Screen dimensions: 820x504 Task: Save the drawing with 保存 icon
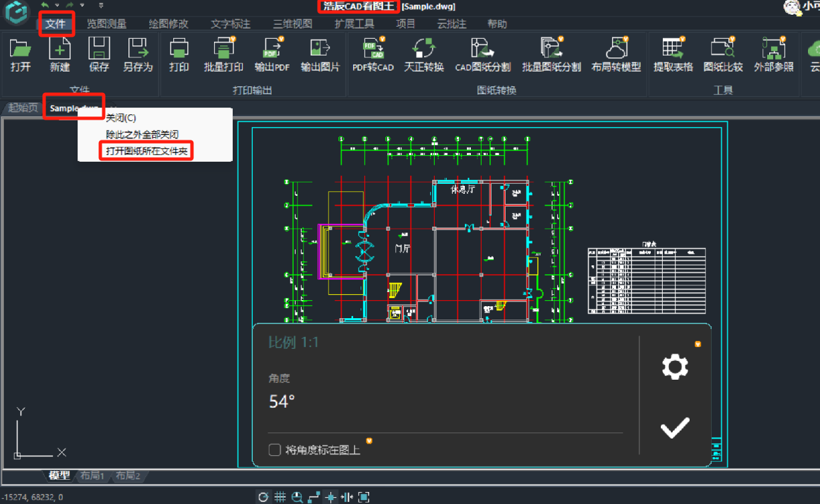(99, 49)
